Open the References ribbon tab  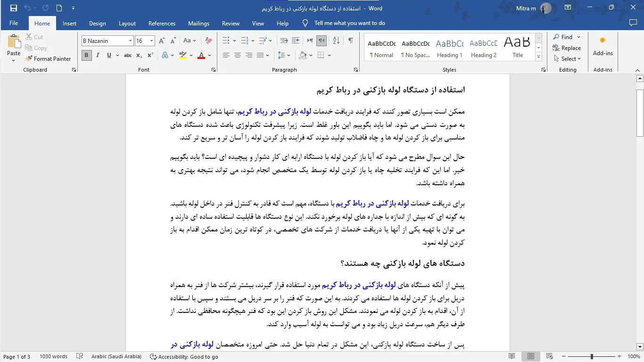[162, 24]
